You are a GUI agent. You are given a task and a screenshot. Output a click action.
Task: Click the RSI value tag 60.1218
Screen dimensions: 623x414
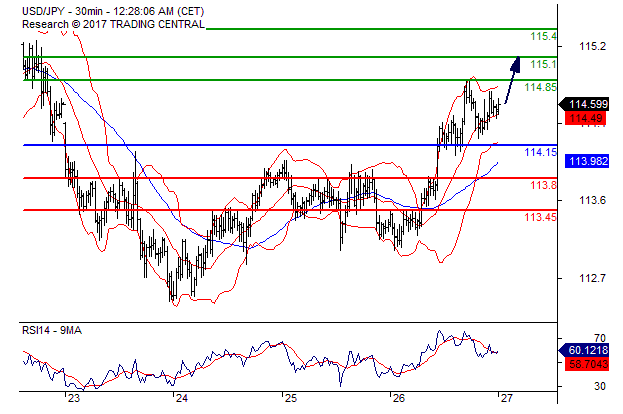click(584, 350)
